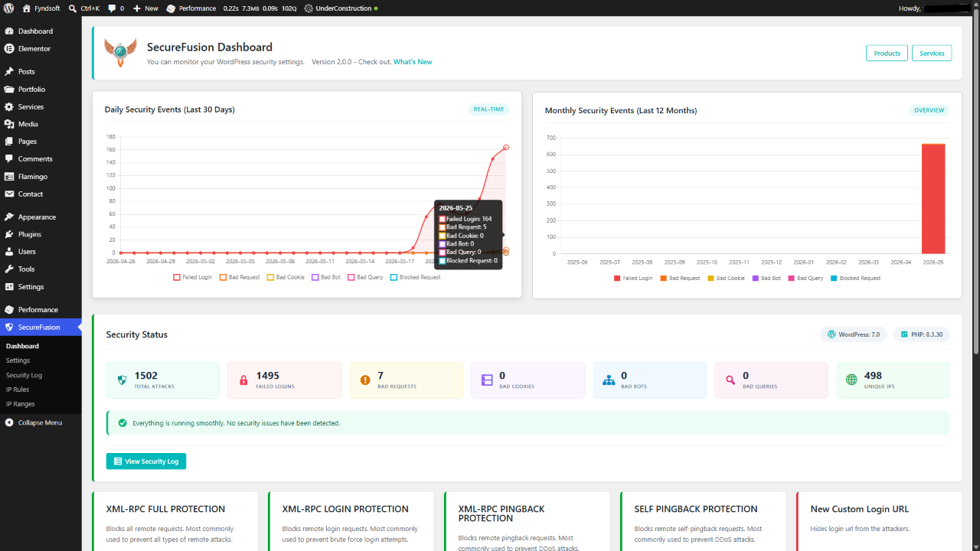The width and height of the screenshot is (980, 551).
Task: Toggle Bad Bot in daily chart legend
Action: pos(326,277)
